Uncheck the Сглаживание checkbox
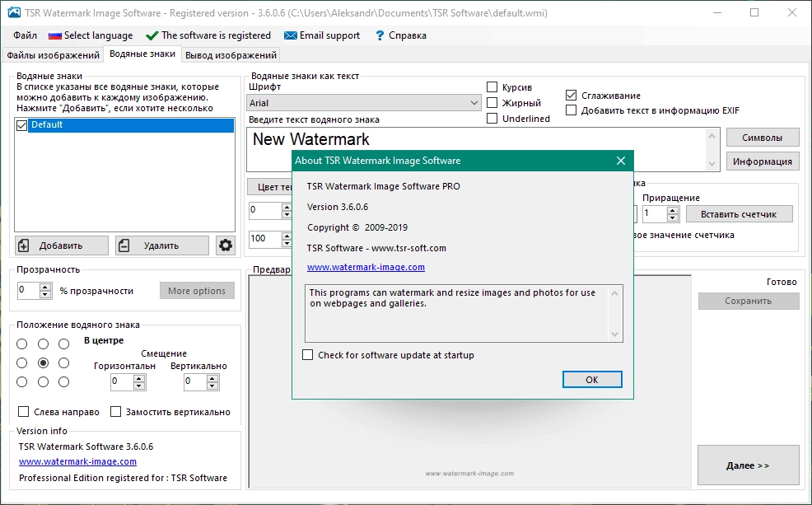Viewport: 812px width, 505px height. [x=571, y=96]
